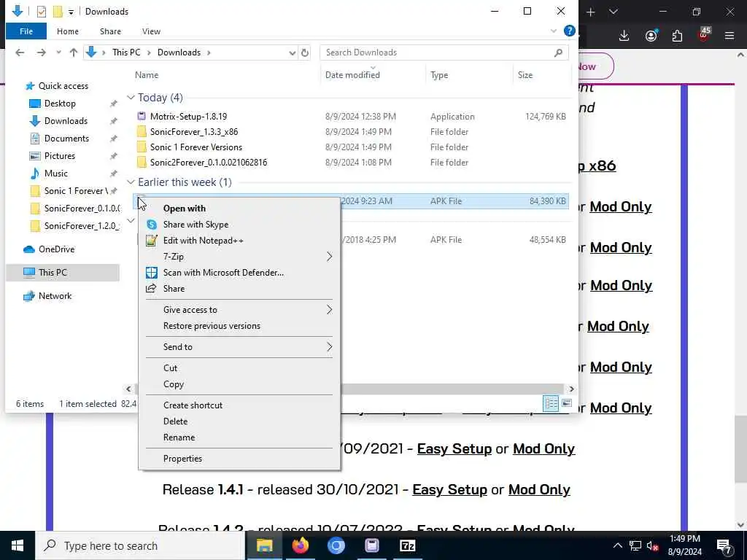Open Pictures in the sidebar
The width and height of the screenshot is (747, 560).
pyautogui.click(x=59, y=156)
